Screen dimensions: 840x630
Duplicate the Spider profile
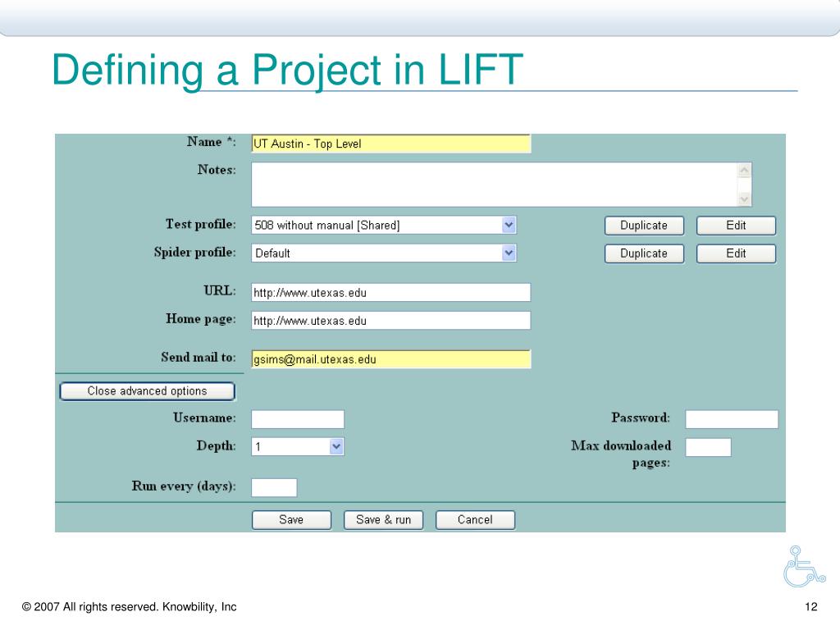click(x=644, y=253)
